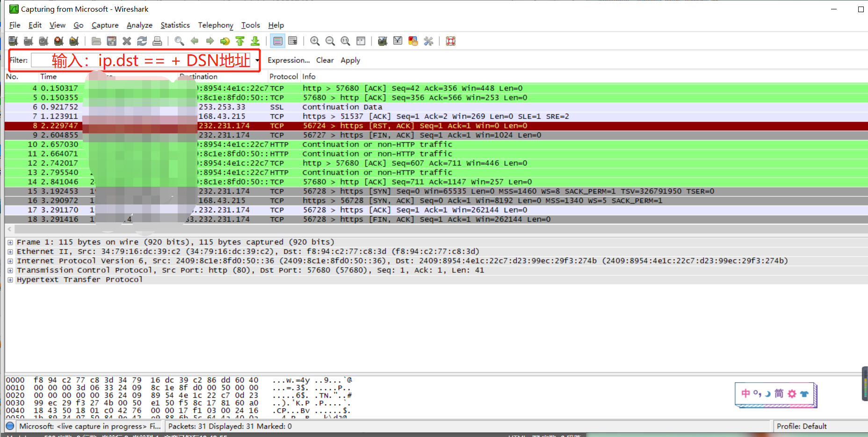Open the Help menu
868x437 pixels.
tap(276, 25)
